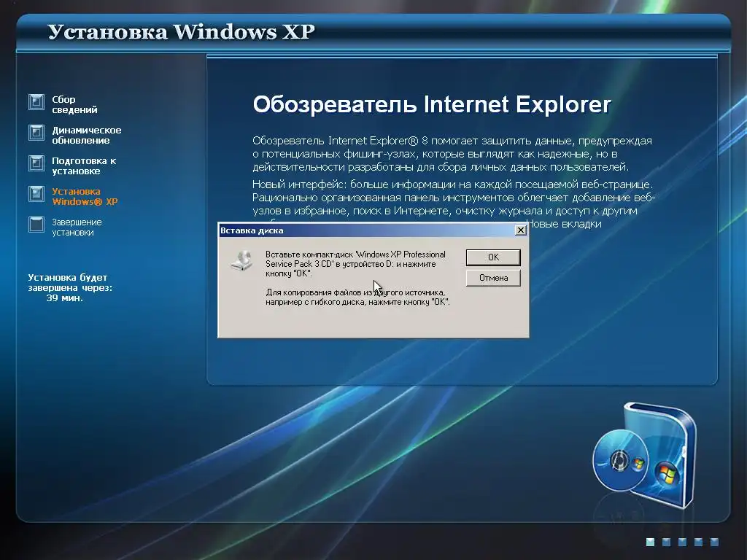Click the dialog message 'Вставьте компакт-диск'
The width and height of the screenshot is (747, 560).
(x=355, y=264)
